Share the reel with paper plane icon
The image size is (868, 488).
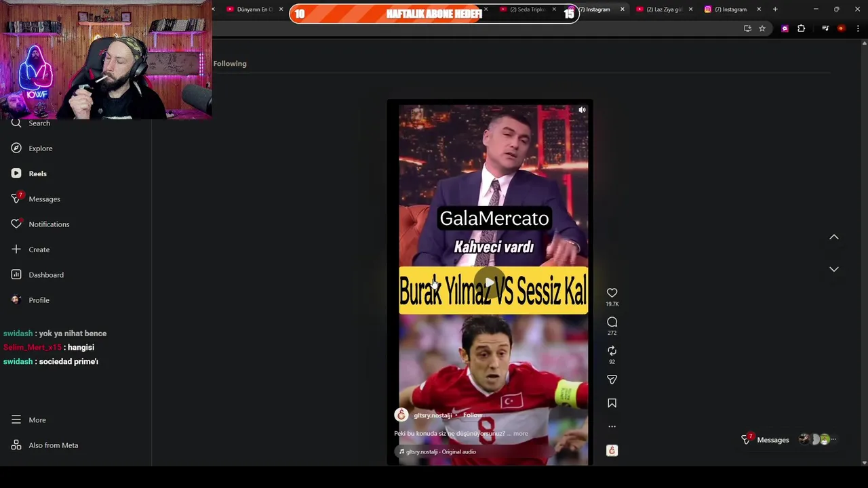pyautogui.click(x=612, y=380)
